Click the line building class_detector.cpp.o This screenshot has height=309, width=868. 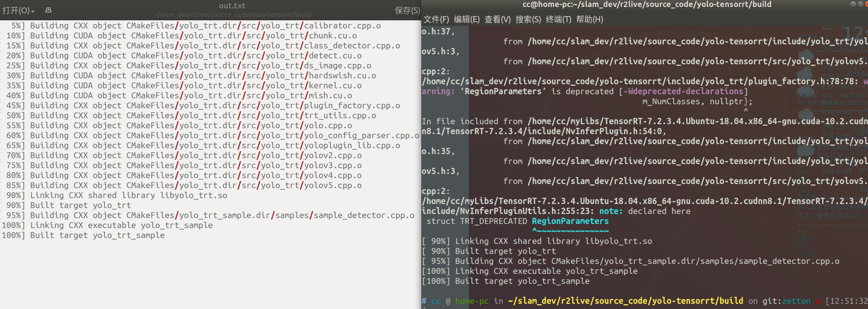pos(201,45)
